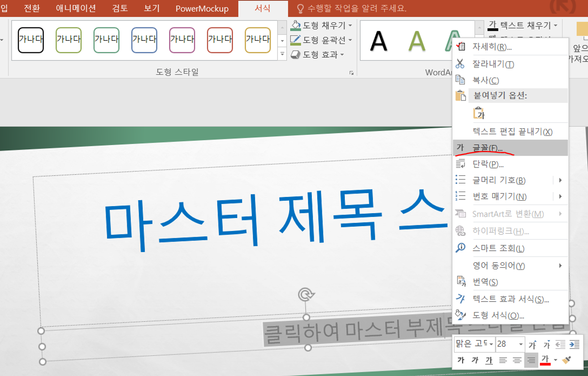Click the format painter brush icon
588x376 pixels.
pos(566,360)
